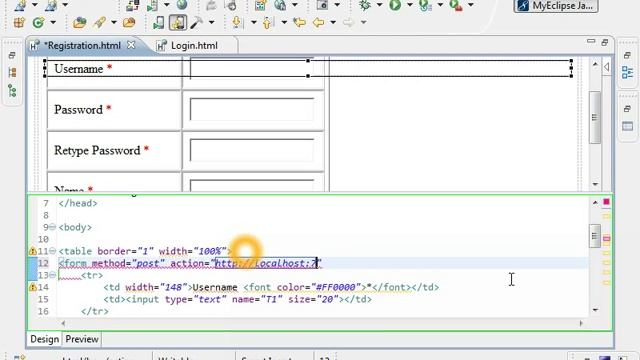Click the screenshot camera toolbar icon
640x360 pixels.
point(322,5)
